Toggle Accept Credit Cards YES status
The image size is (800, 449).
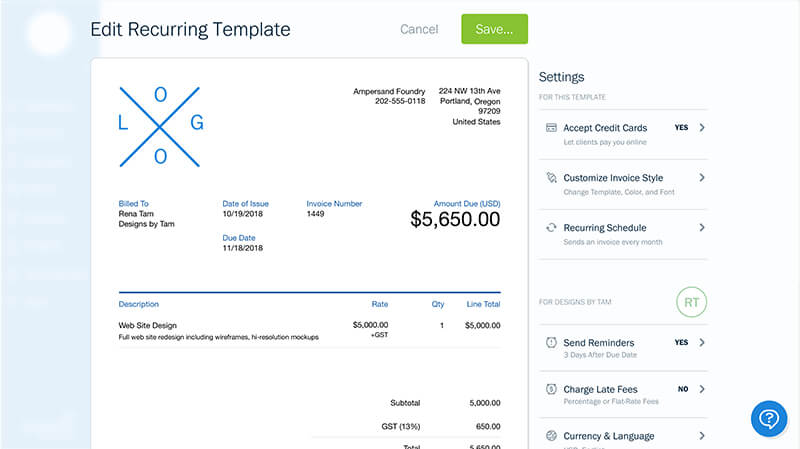tap(681, 128)
